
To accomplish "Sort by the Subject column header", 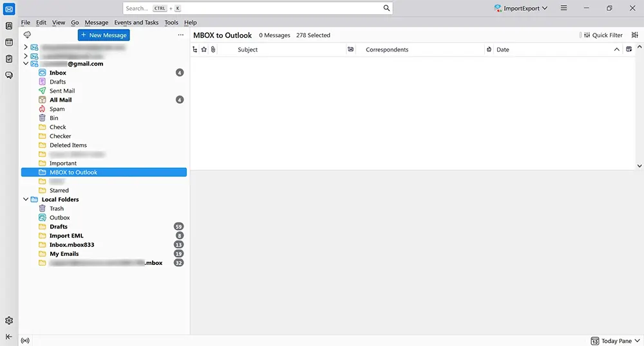I will tap(248, 50).
